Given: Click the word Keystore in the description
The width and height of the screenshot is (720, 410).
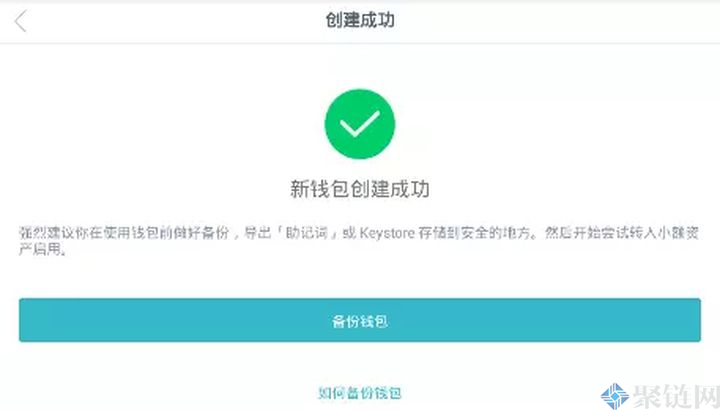Looking at the screenshot, I should click(387, 233).
